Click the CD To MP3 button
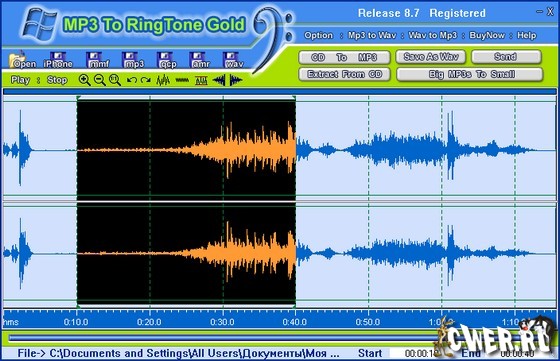Viewport: 560px width, 361px height. pyautogui.click(x=344, y=57)
